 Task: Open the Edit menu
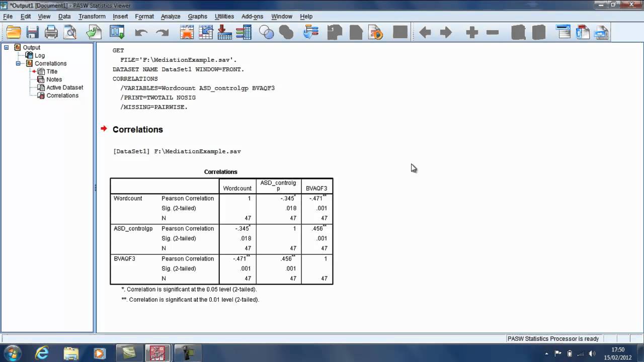26,17
